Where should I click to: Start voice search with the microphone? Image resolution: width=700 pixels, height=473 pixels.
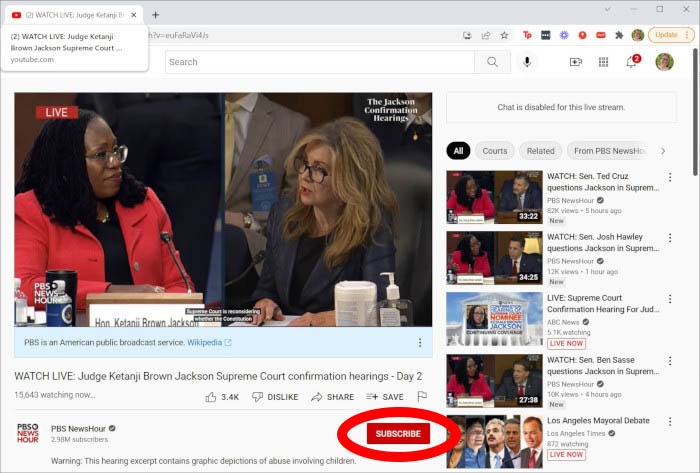[527, 62]
